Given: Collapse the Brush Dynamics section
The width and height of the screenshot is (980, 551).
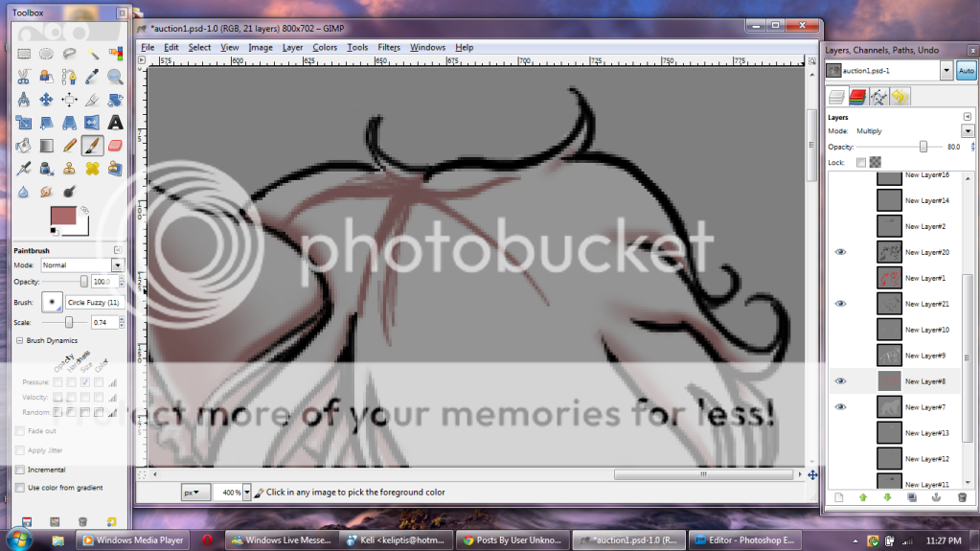Looking at the screenshot, I should 18,340.
